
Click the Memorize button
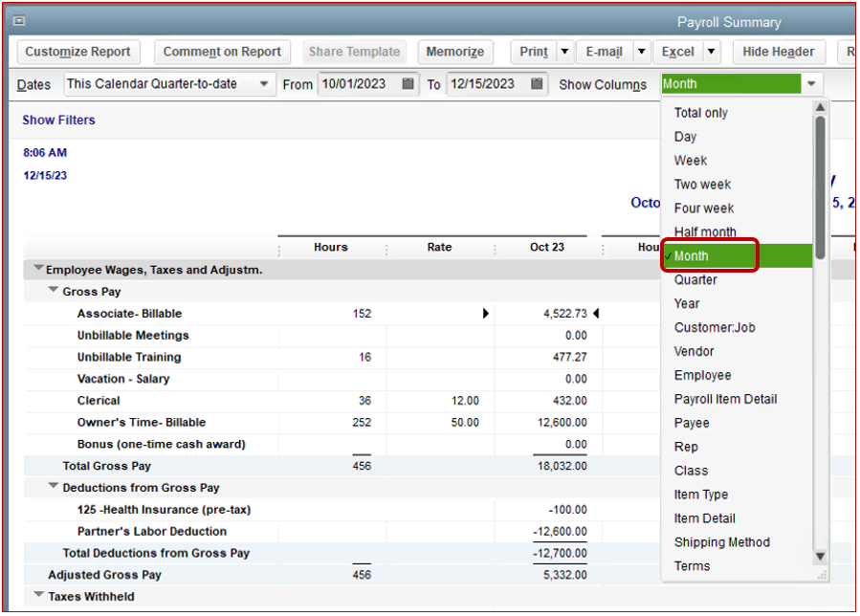pyautogui.click(x=454, y=52)
